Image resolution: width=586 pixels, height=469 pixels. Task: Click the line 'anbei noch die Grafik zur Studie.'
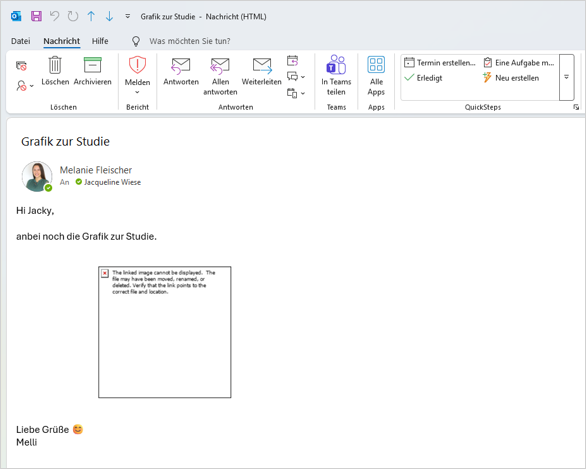tap(86, 236)
